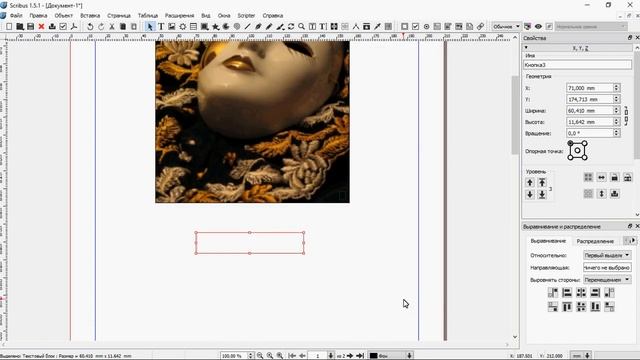Open the image quality 'Обычное' dropdown
Screen dimensions: 640x360
point(507,27)
